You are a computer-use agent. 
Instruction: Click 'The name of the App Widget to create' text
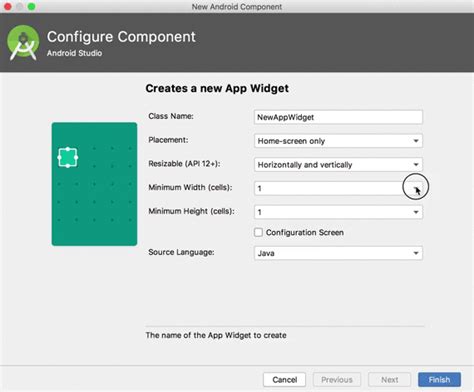pos(216,335)
